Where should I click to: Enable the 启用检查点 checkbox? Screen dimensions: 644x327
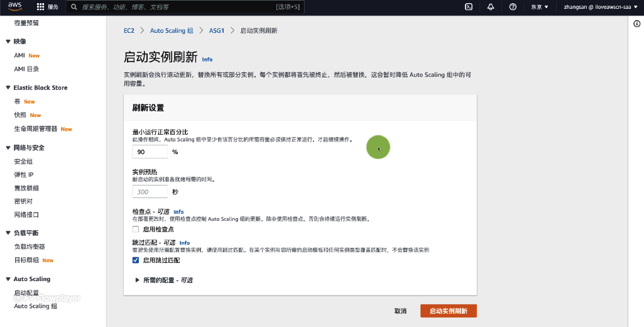[136, 229]
